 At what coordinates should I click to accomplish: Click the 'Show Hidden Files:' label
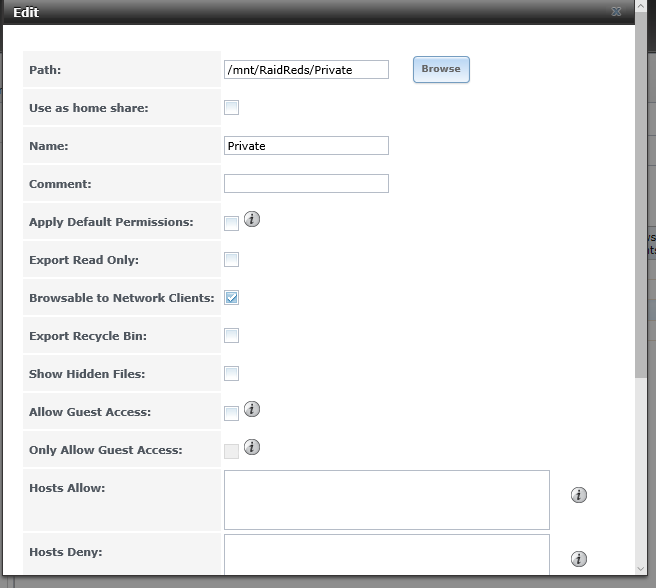click(x=87, y=374)
